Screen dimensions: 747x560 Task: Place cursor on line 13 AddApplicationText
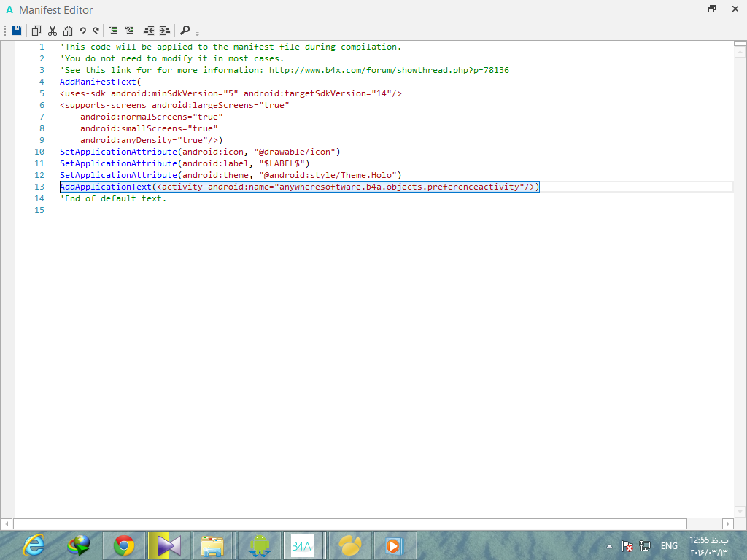pos(106,187)
